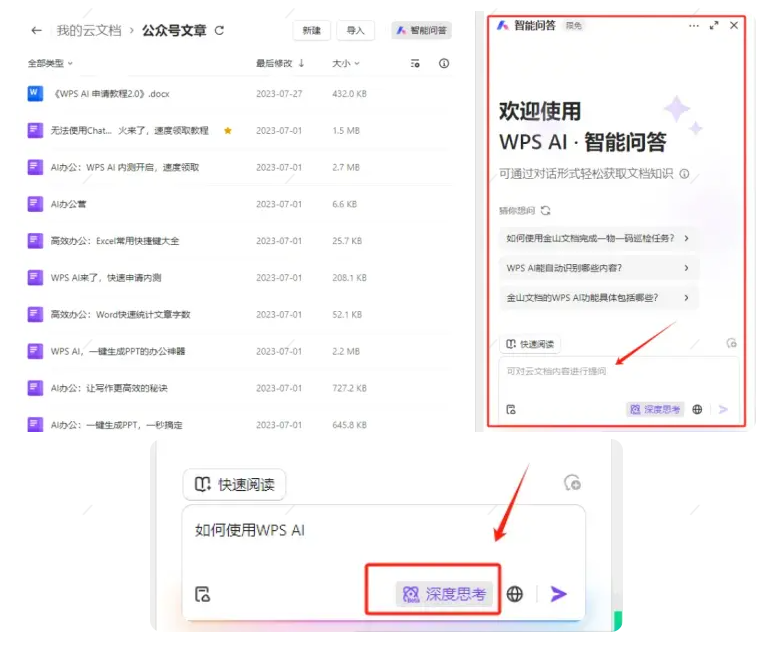
Task: Click the 导入 button
Action: [x=355, y=31]
